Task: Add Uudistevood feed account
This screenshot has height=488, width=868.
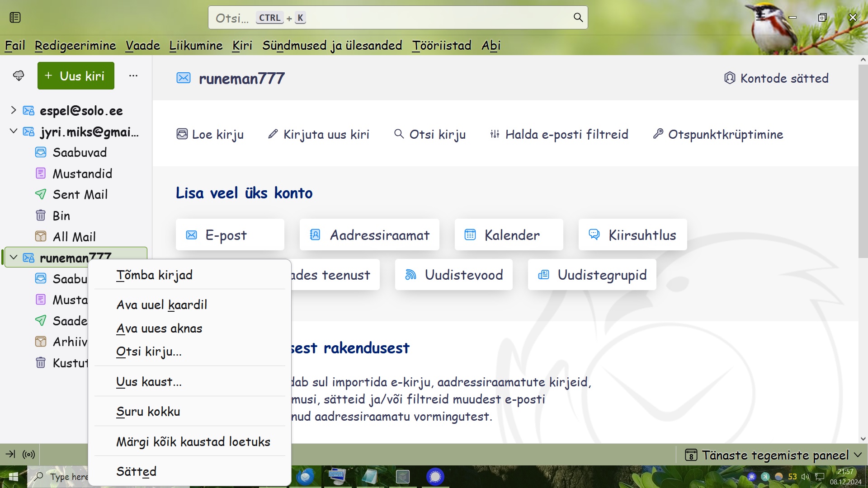Action: tap(454, 275)
